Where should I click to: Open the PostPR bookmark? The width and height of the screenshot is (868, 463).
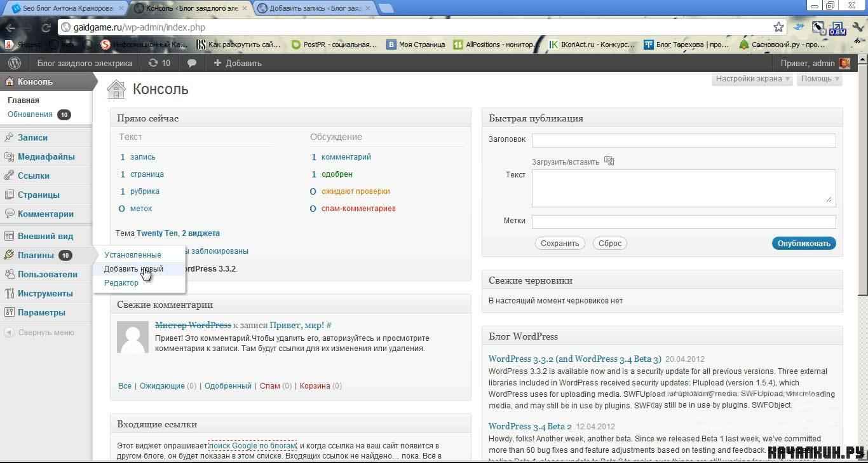tap(334, 45)
